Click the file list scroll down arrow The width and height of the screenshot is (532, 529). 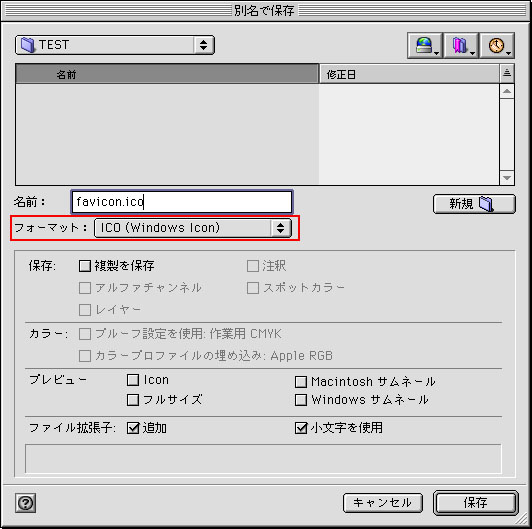(x=507, y=177)
